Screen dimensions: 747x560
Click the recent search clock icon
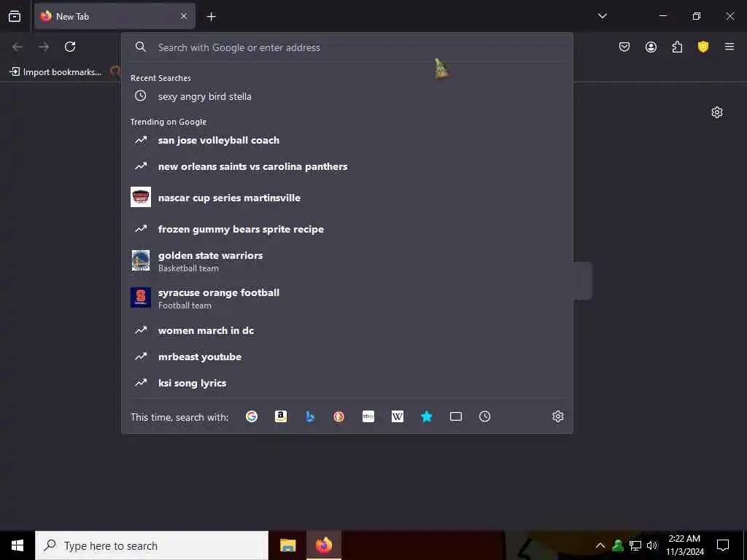pos(141,96)
